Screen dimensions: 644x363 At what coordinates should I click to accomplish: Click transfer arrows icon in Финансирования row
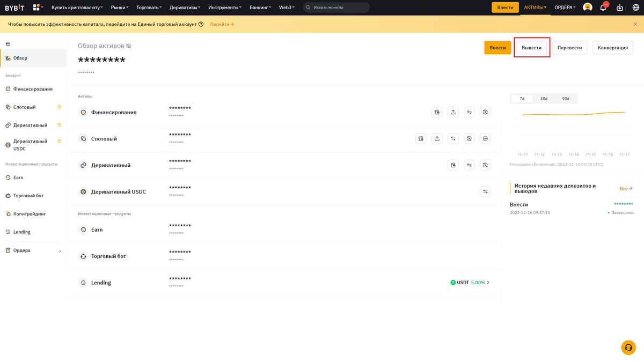(469, 112)
